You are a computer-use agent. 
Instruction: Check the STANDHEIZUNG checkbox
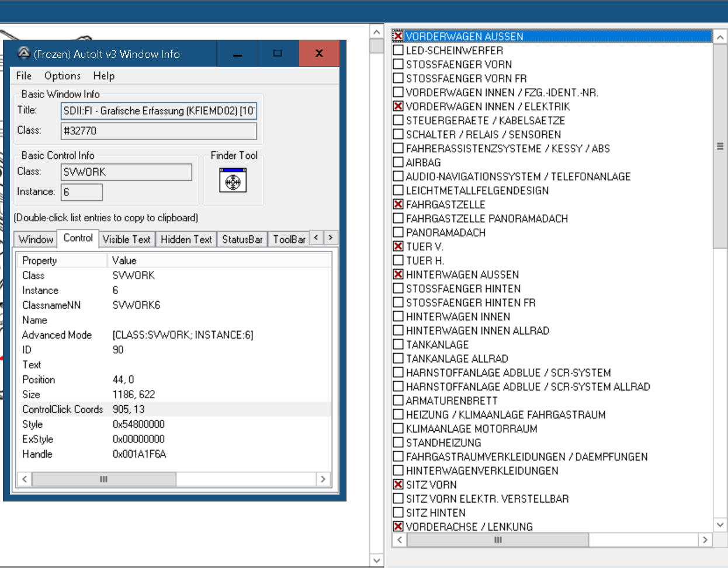tap(398, 442)
